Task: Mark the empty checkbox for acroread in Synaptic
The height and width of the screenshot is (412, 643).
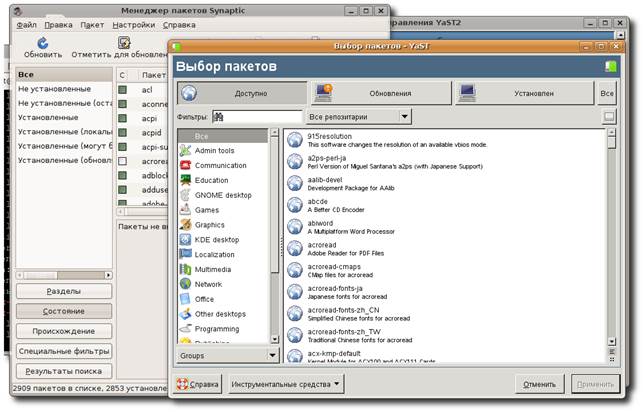Action: pyautogui.click(x=122, y=161)
